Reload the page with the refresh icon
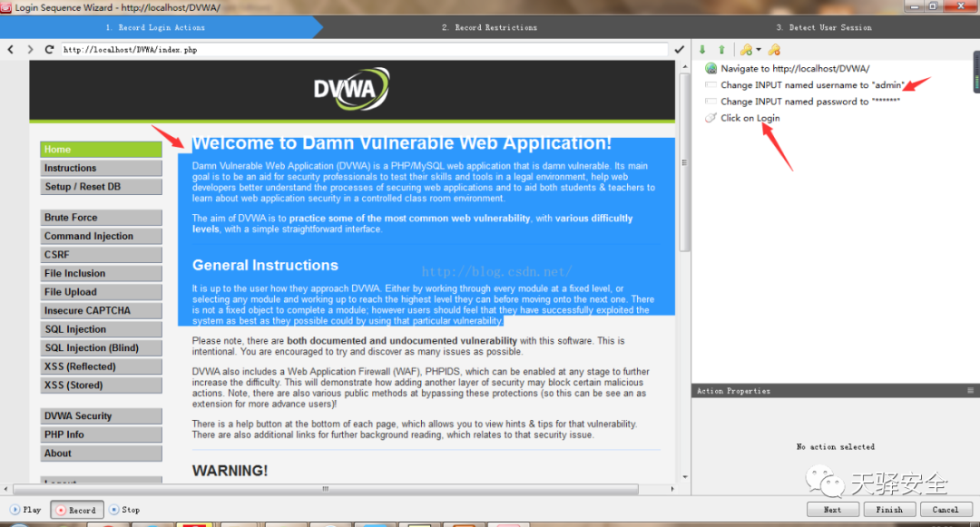 pos(49,49)
